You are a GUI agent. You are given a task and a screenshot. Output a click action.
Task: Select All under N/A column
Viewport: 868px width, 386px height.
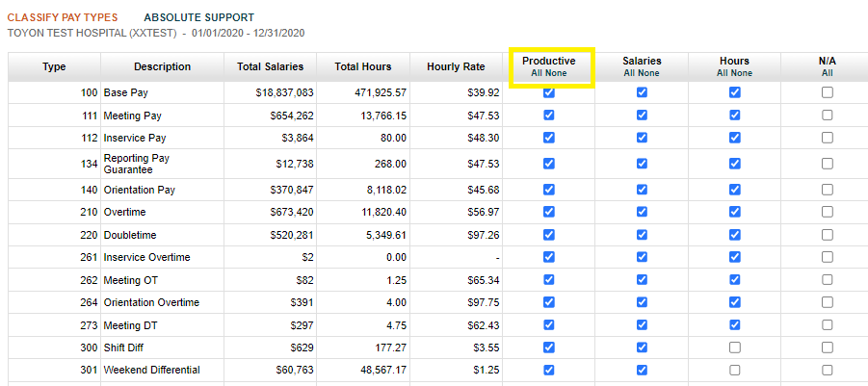827,73
